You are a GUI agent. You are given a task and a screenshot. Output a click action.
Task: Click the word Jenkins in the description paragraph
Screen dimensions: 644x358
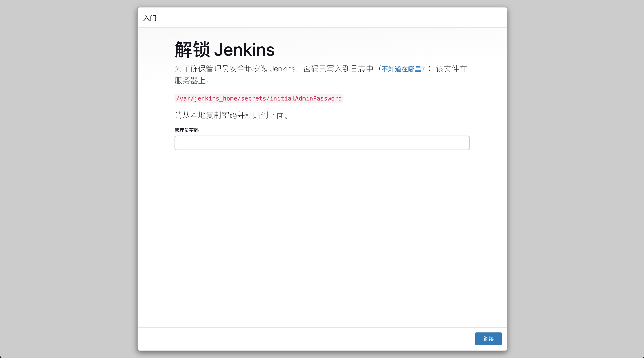pyautogui.click(x=282, y=69)
